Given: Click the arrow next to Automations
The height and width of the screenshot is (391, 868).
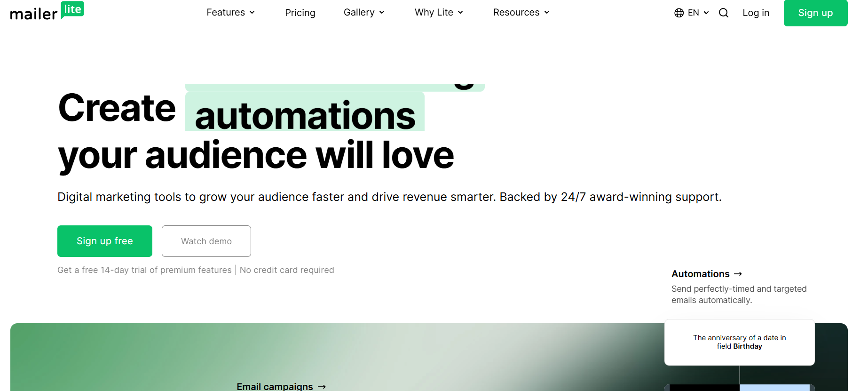Looking at the screenshot, I should [x=738, y=274].
